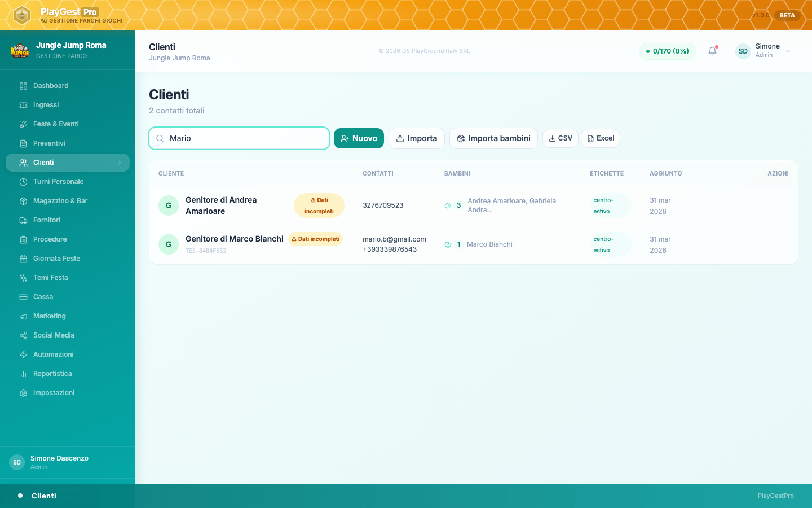Click the notification bell icon
This screenshot has height=508, width=812.
pos(712,51)
